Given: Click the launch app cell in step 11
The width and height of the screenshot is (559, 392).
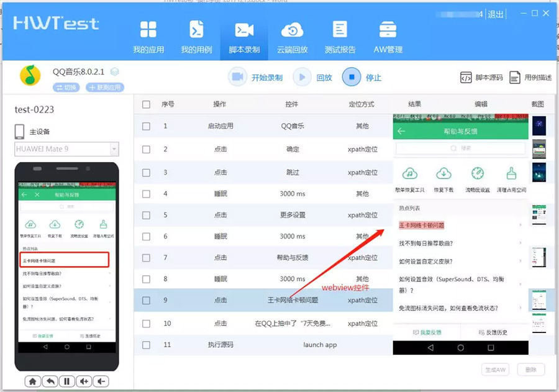Looking at the screenshot, I should point(320,345).
